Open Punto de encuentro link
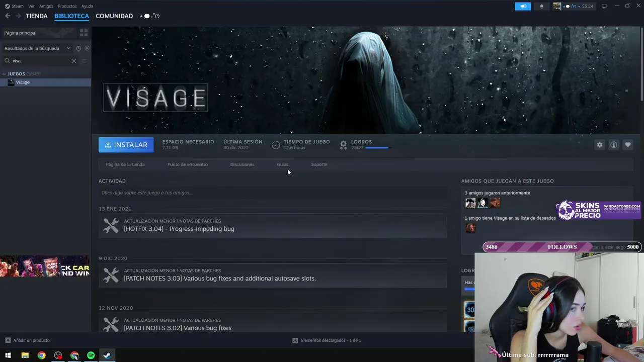This screenshot has width=644, height=362. pos(188,164)
